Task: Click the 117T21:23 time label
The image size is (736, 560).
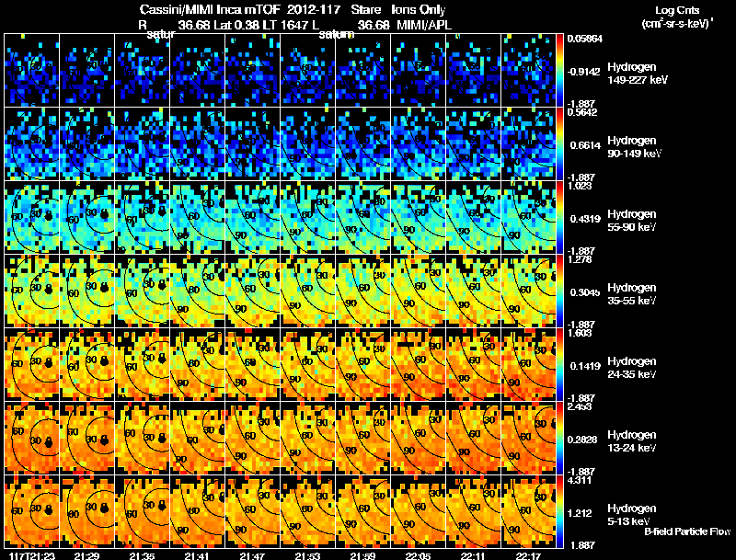Action: click(x=31, y=556)
